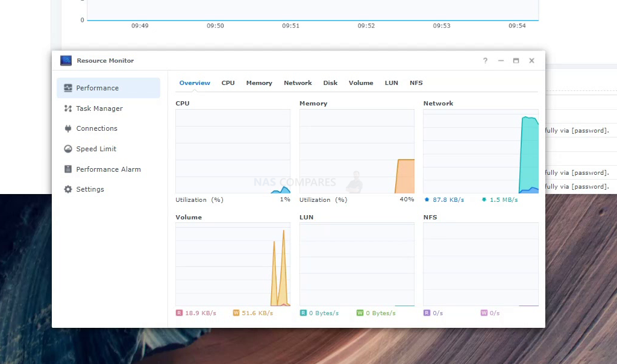Click the Speed Limit gauge icon
Image resolution: width=617 pixels, height=364 pixels.
point(68,149)
